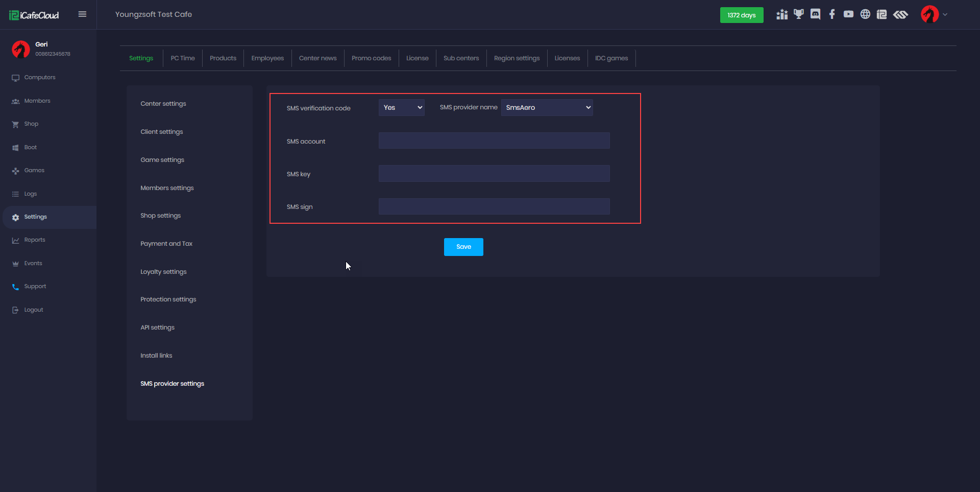Open Members in the left sidebar
The image size is (980, 492).
click(37, 101)
